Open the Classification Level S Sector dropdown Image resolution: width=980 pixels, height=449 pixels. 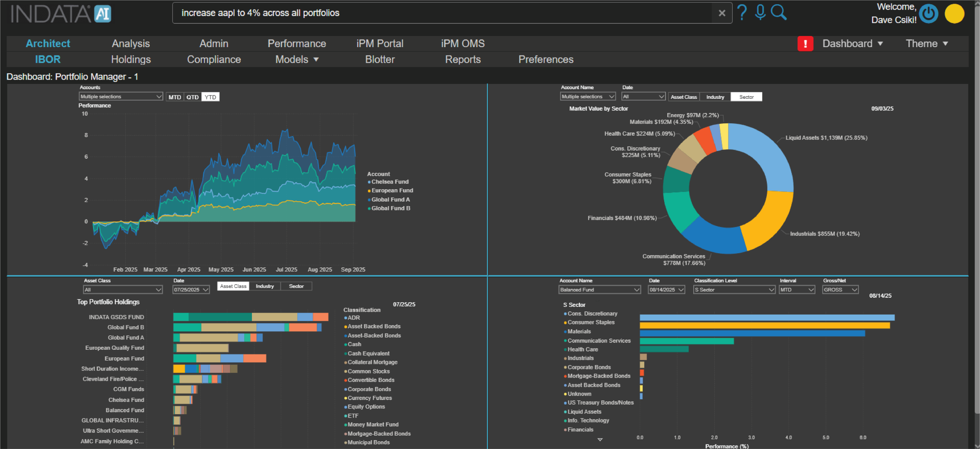[x=734, y=290]
